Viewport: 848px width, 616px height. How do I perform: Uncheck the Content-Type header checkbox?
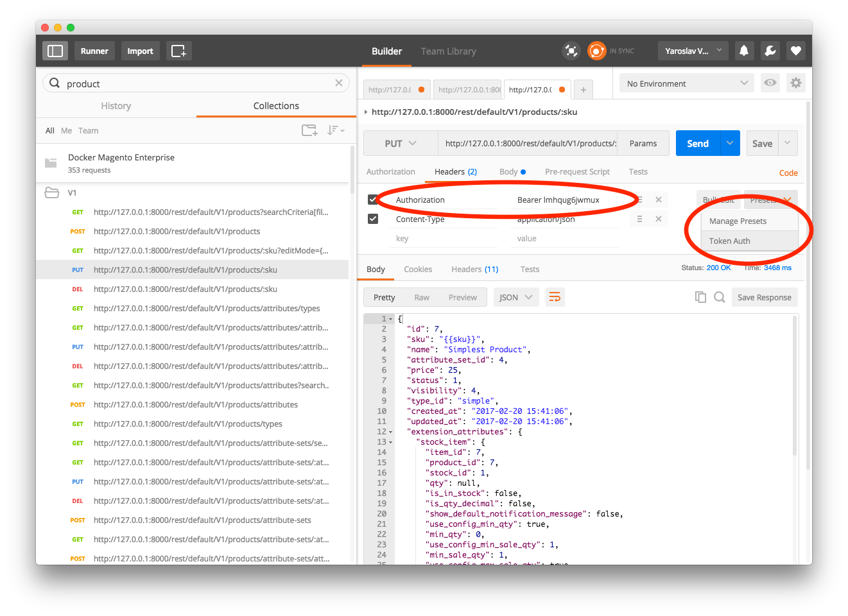(373, 218)
